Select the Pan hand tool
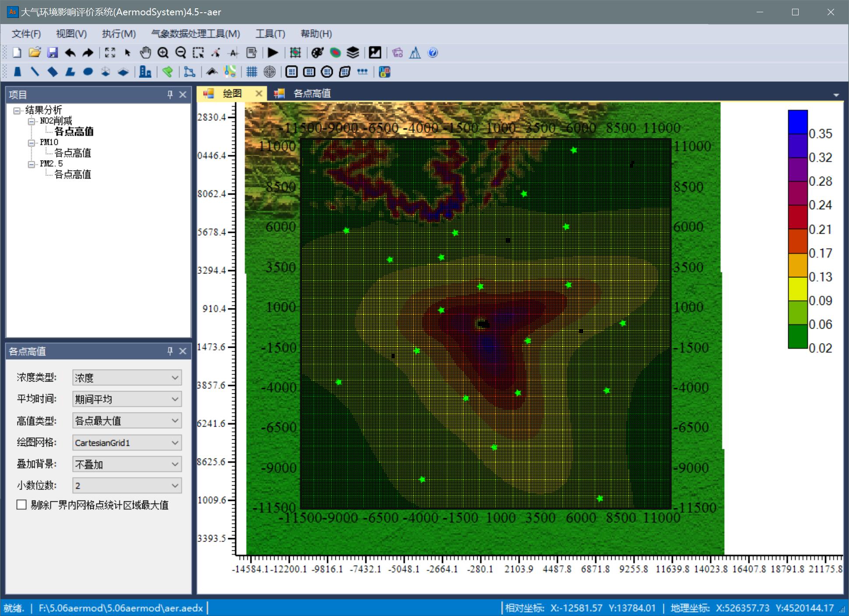The width and height of the screenshot is (849, 616). pos(145,53)
